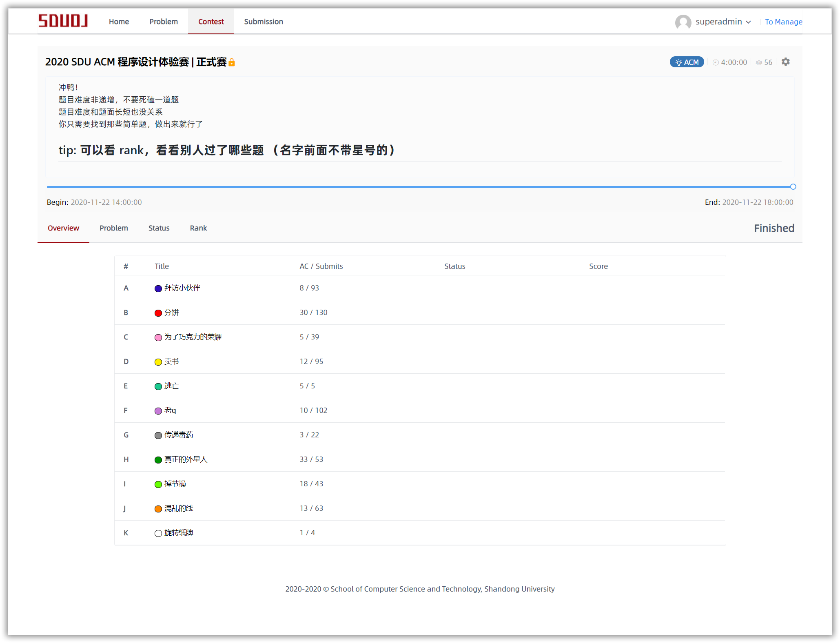Click the Home navigation item
This screenshot has width=840, height=643.
coord(119,22)
